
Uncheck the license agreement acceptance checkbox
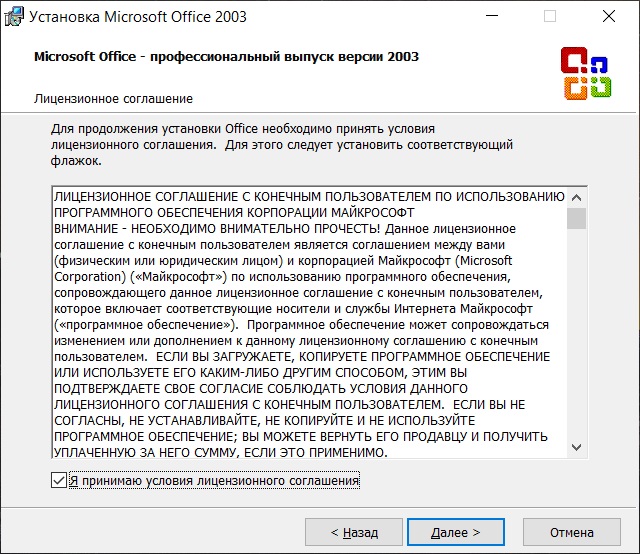point(59,480)
